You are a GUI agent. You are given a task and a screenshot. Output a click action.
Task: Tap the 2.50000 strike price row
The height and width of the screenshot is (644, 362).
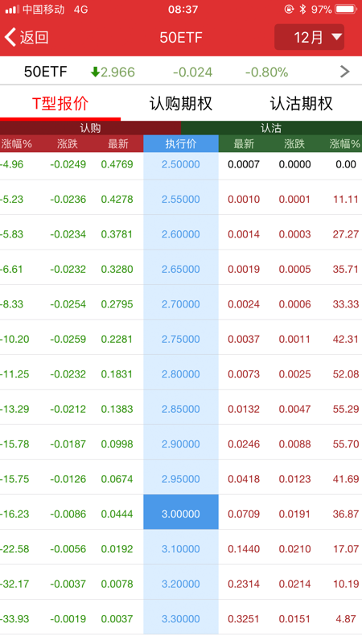(x=181, y=164)
